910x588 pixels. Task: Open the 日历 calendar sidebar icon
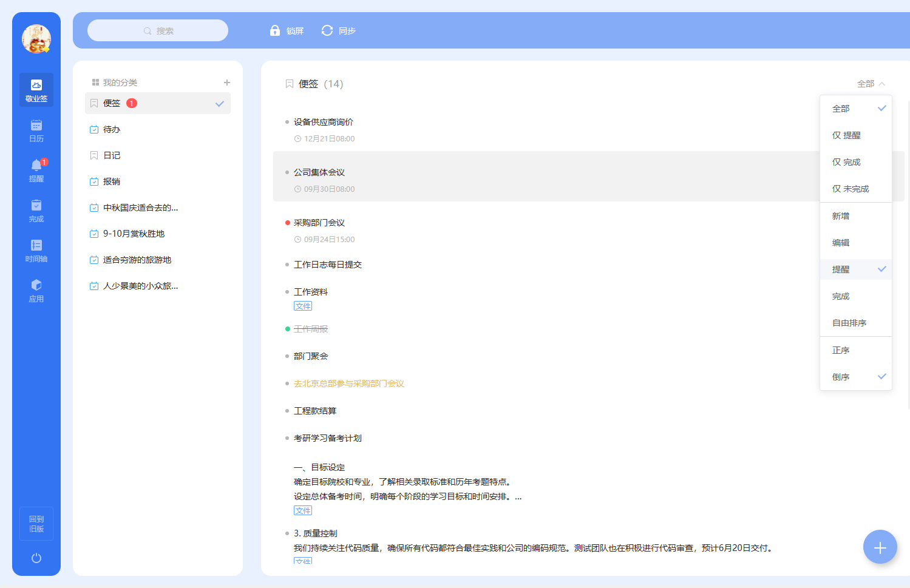point(36,130)
